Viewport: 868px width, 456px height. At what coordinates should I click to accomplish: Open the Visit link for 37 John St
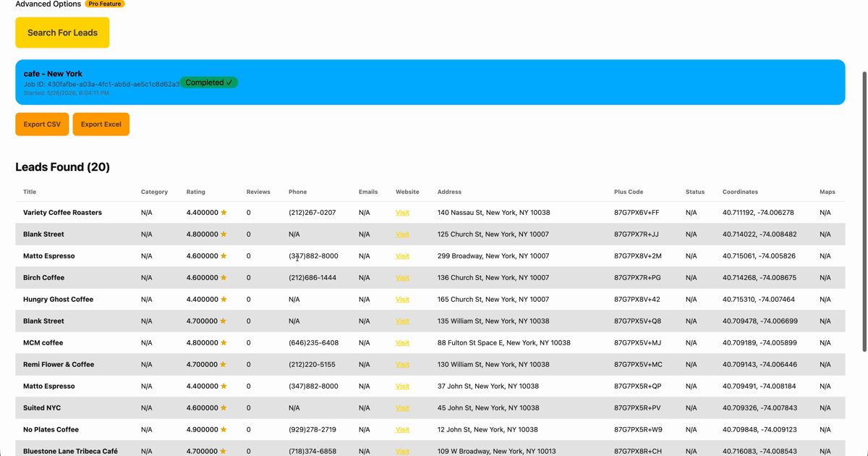pyautogui.click(x=402, y=387)
